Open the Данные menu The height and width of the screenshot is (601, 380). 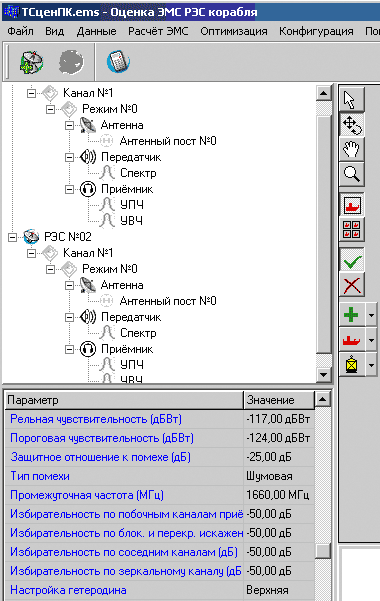96,31
